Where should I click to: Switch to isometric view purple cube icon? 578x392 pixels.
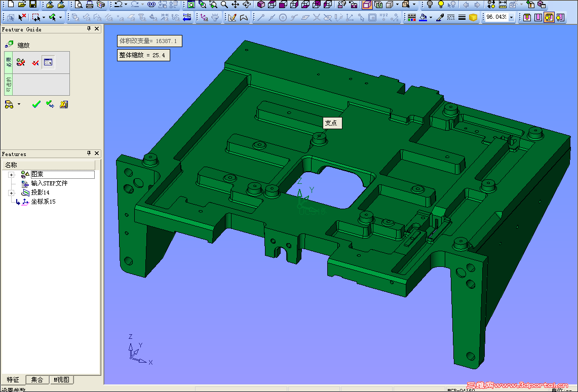(x=261, y=5)
